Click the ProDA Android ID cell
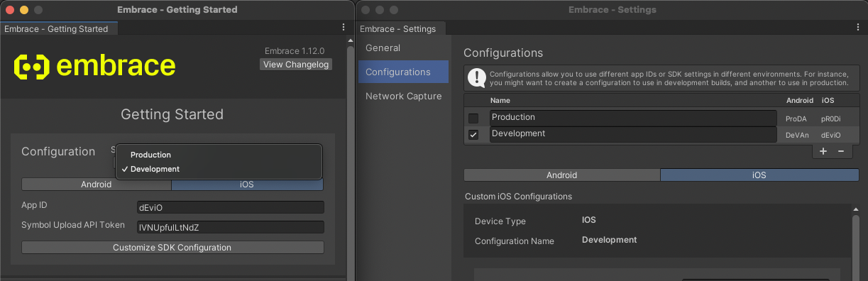The width and height of the screenshot is (868, 281). pyautogui.click(x=797, y=119)
